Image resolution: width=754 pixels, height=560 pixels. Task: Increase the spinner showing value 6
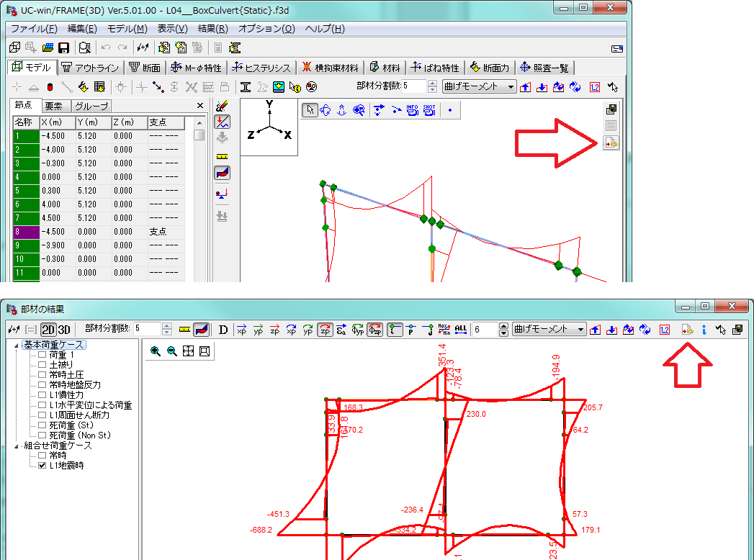pos(503,326)
